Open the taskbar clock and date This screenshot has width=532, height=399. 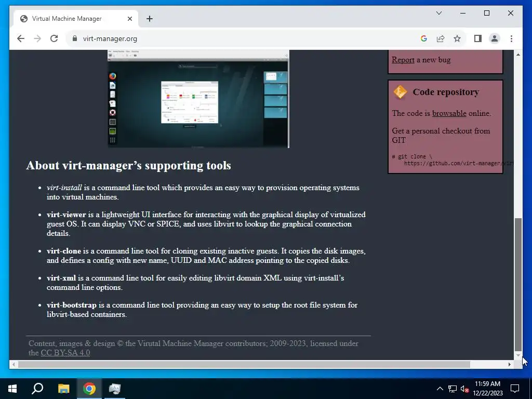487,389
